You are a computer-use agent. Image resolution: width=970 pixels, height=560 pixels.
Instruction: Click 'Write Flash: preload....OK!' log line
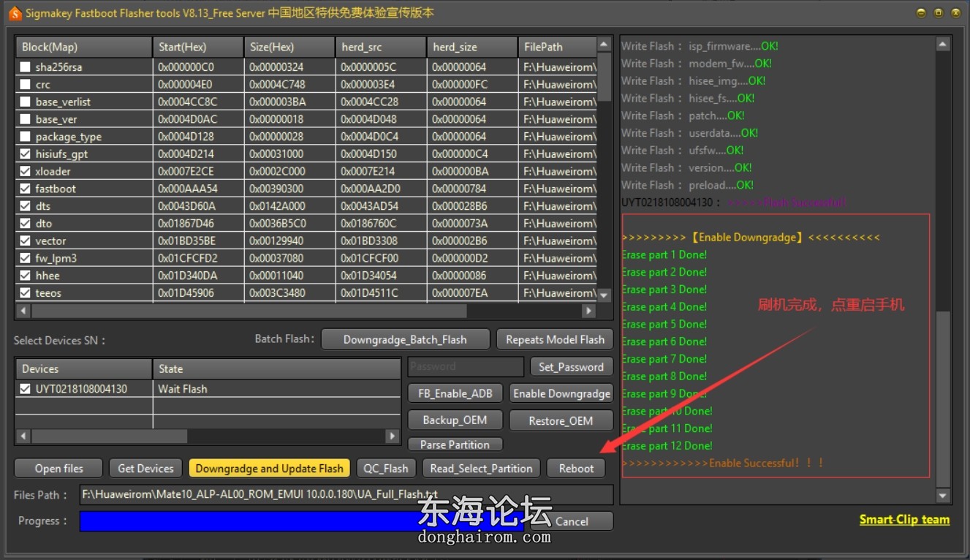[687, 185]
